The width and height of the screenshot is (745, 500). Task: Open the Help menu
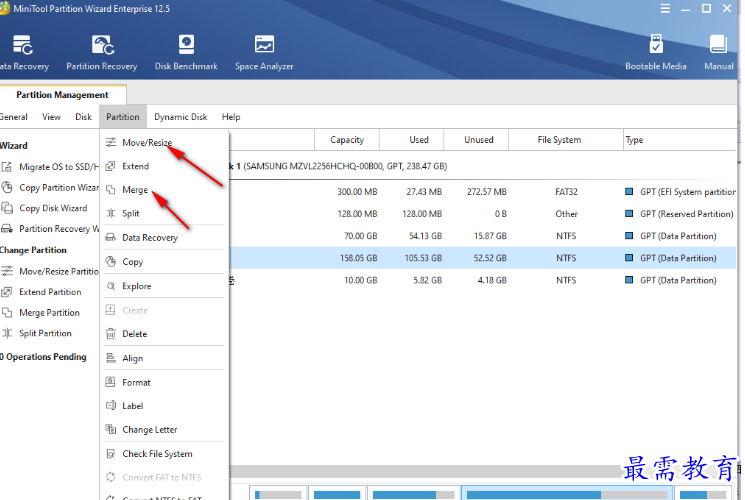(231, 117)
